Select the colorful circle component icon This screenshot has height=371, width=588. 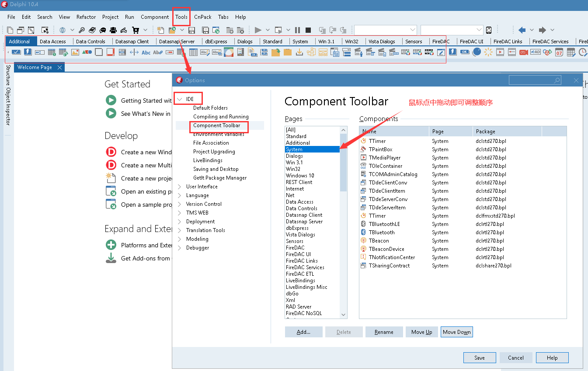pos(229,52)
